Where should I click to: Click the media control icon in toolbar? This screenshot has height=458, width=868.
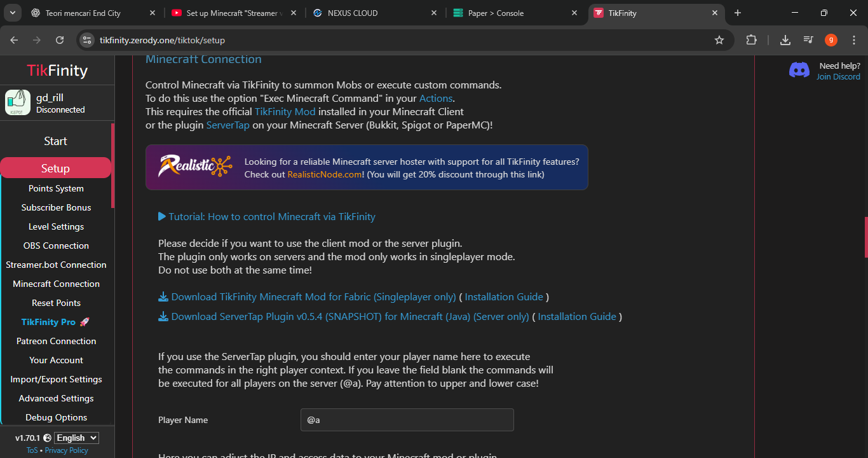808,40
